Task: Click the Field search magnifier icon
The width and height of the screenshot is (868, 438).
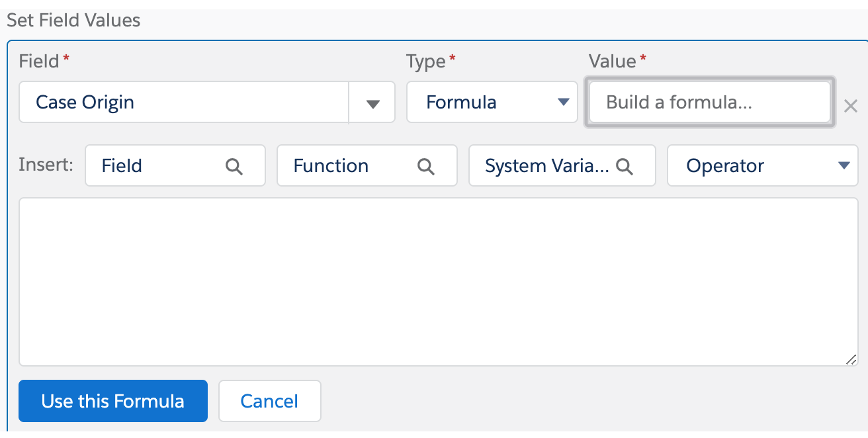Action: coord(234,165)
